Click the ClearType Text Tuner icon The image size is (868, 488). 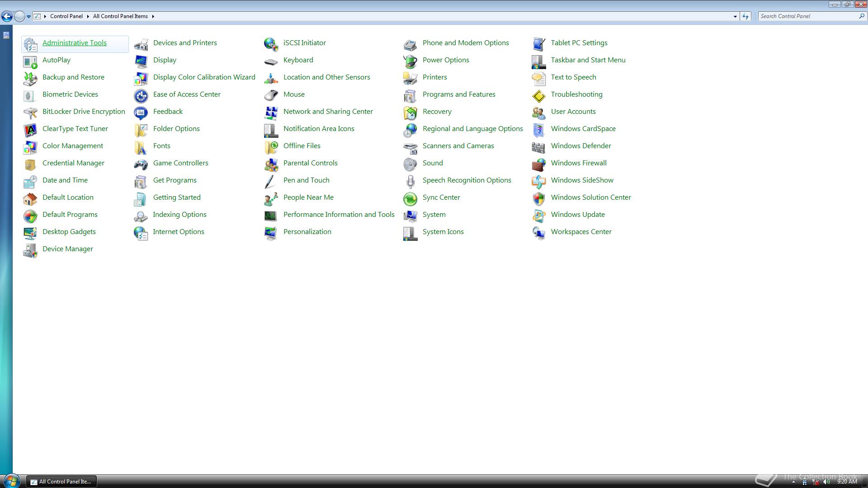click(30, 130)
